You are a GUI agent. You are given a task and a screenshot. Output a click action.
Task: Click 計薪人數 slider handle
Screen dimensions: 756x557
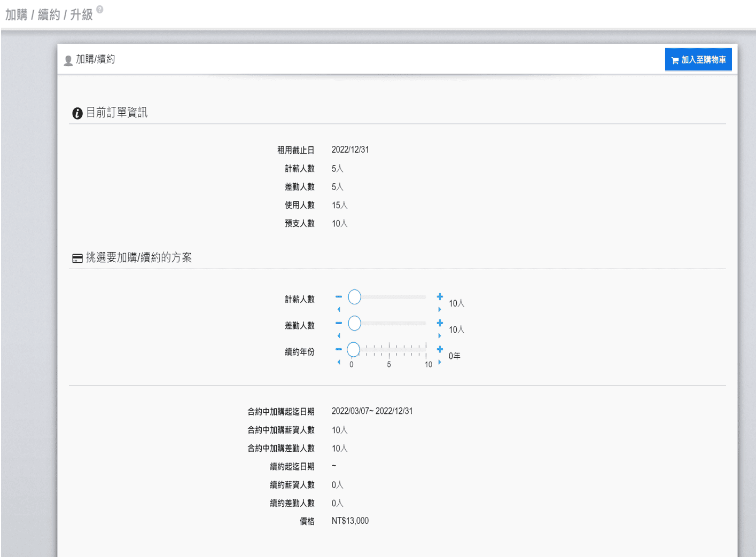click(x=354, y=297)
